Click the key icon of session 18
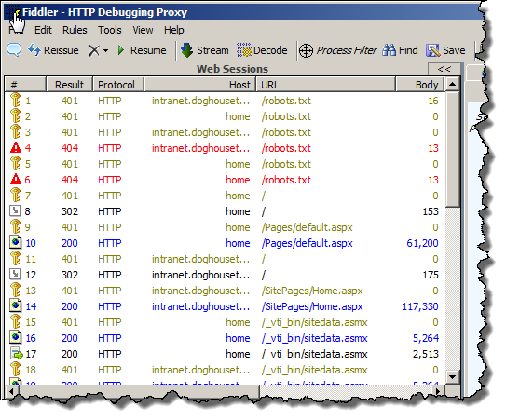Viewport: 506px width, 420px height. [15, 369]
